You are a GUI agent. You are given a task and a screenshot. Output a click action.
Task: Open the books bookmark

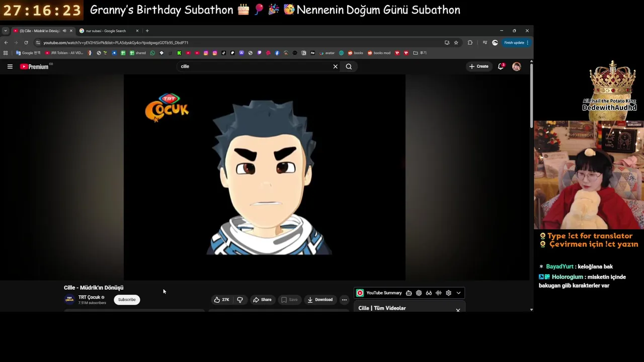(x=356, y=53)
